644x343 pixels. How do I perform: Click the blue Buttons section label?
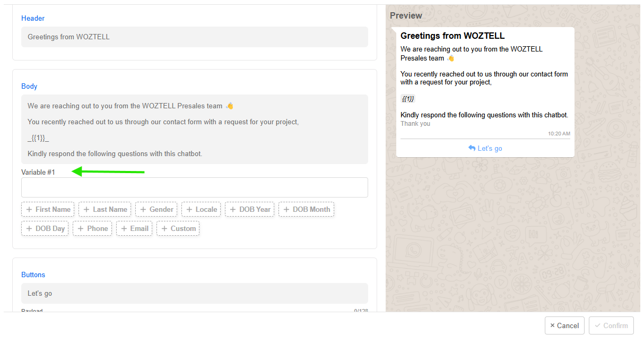[33, 275]
